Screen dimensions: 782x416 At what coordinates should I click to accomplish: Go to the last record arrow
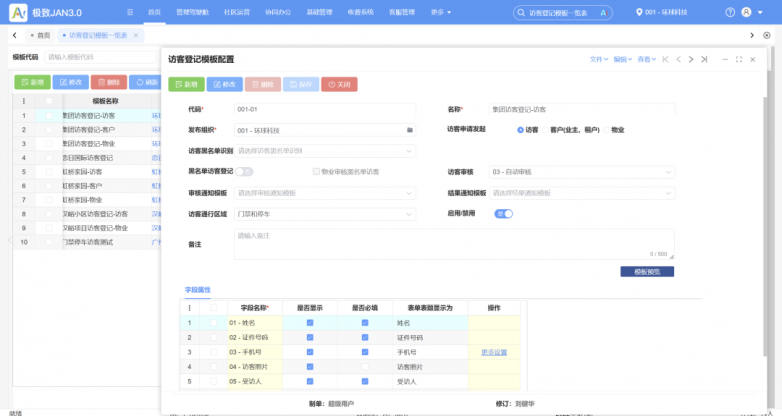(705, 59)
